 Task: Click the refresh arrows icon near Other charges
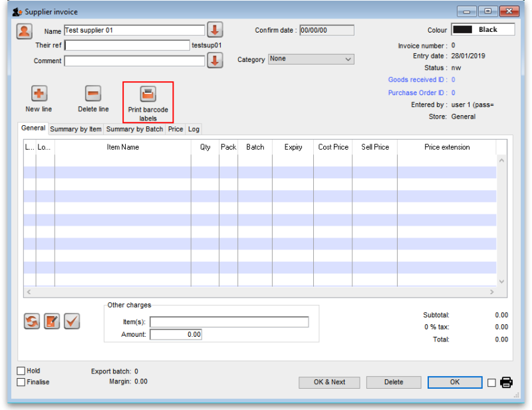coord(31,321)
